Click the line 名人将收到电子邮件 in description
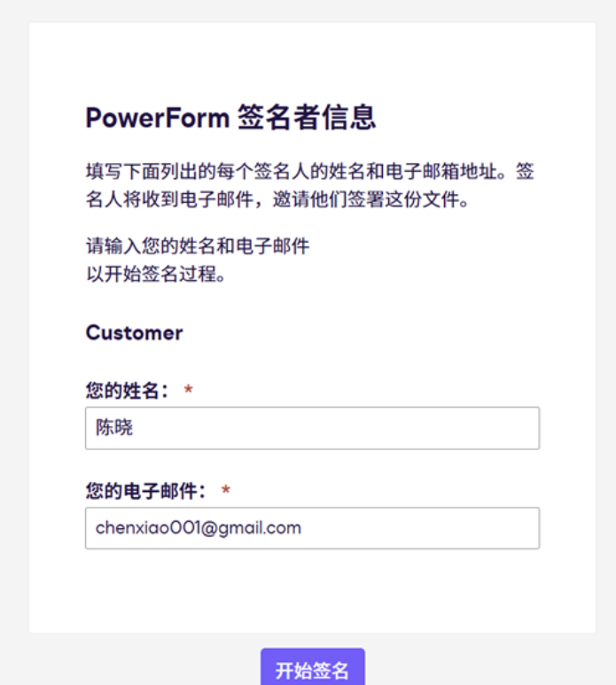Viewport: 616px width, 685px height. [x=276, y=199]
